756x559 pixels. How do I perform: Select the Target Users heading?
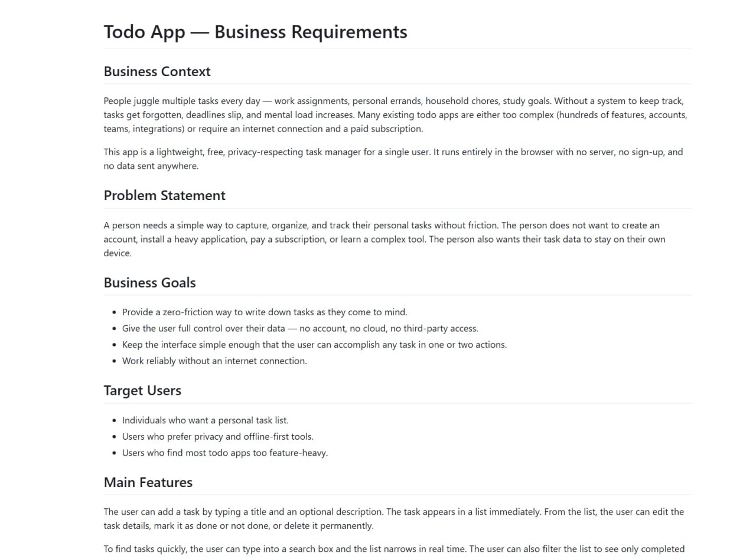coord(142,390)
